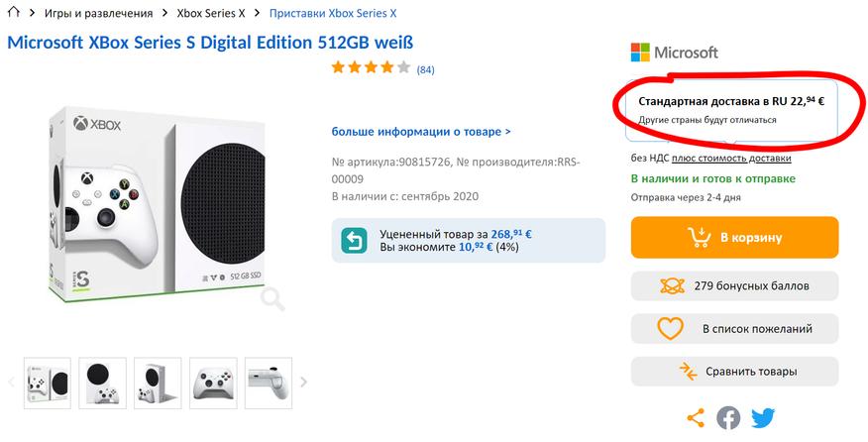Add product with 'В корзину' button
The width and height of the screenshot is (868, 442).
click(x=734, y=238)
